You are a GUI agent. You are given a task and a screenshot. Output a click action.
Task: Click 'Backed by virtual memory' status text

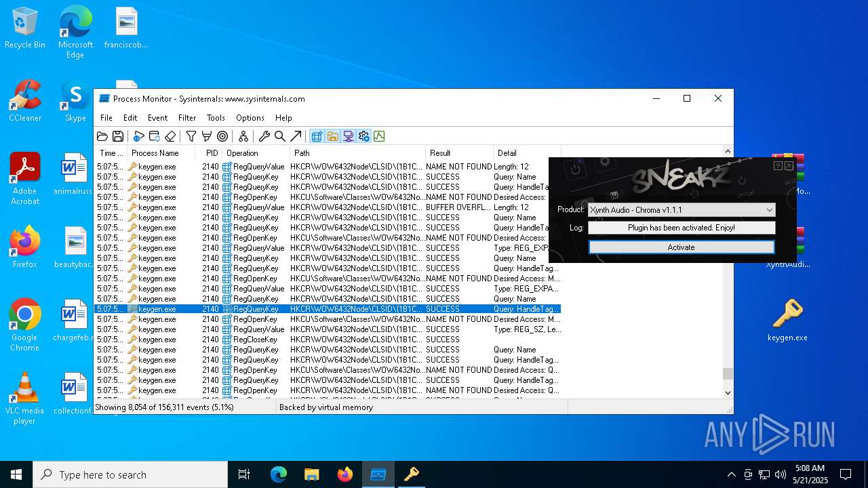pos(326,407)
